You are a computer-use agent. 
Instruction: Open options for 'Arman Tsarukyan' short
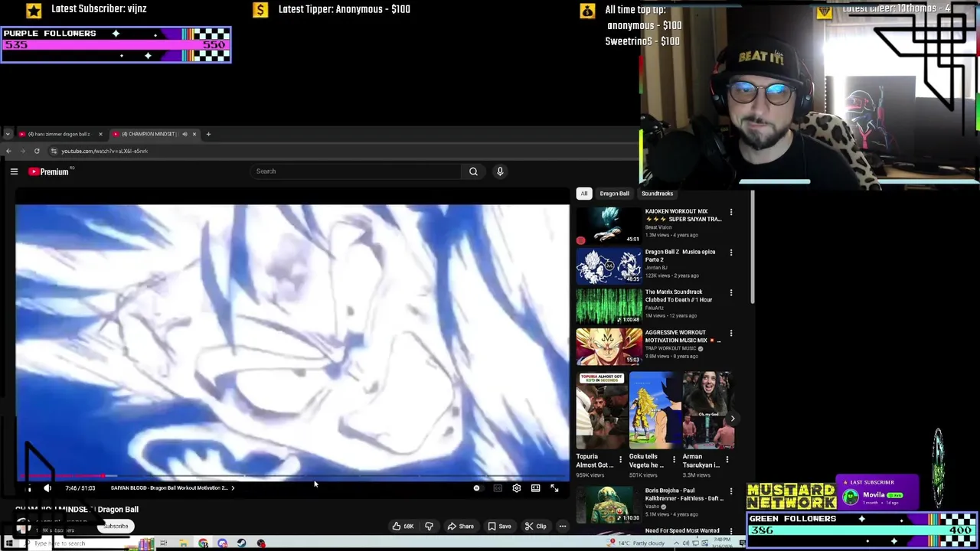point(727,460)
